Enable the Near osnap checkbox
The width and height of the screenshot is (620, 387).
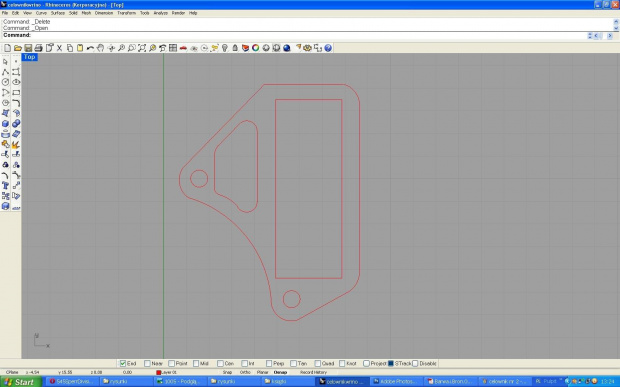(147, 363)
